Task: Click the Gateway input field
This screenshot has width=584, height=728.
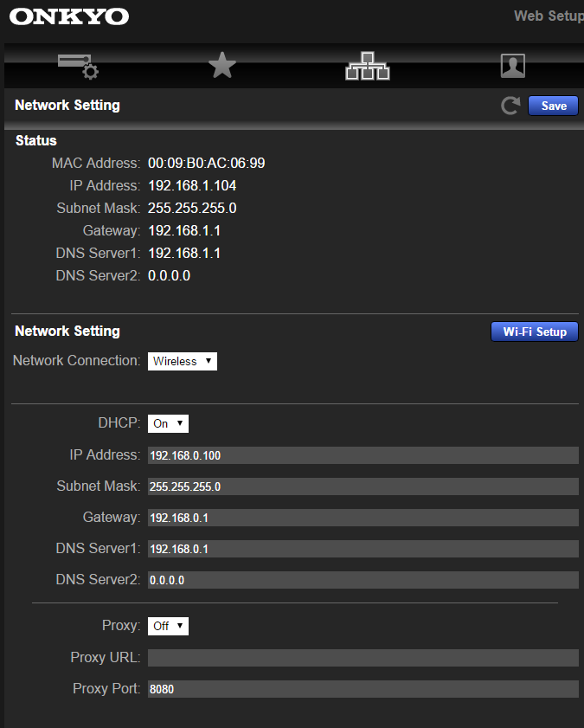Action: (363, 518)
